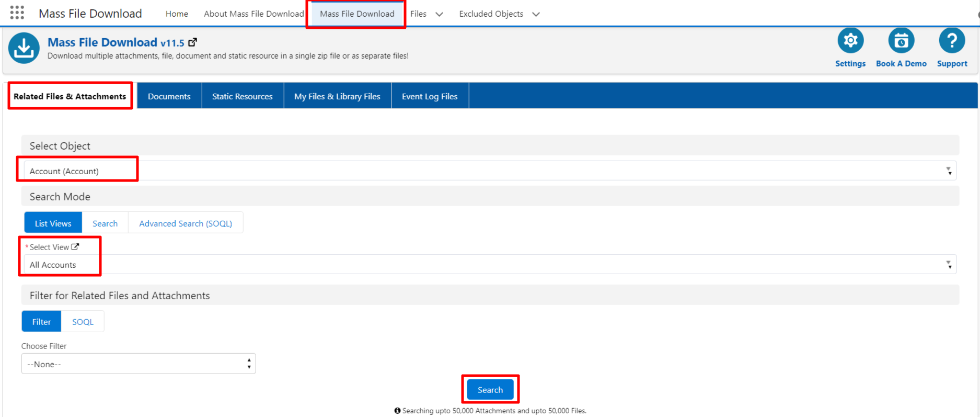The height and width of the screenshot is (417, 980).
Task: Open the App Launcher grid icon
Action: 17,13
